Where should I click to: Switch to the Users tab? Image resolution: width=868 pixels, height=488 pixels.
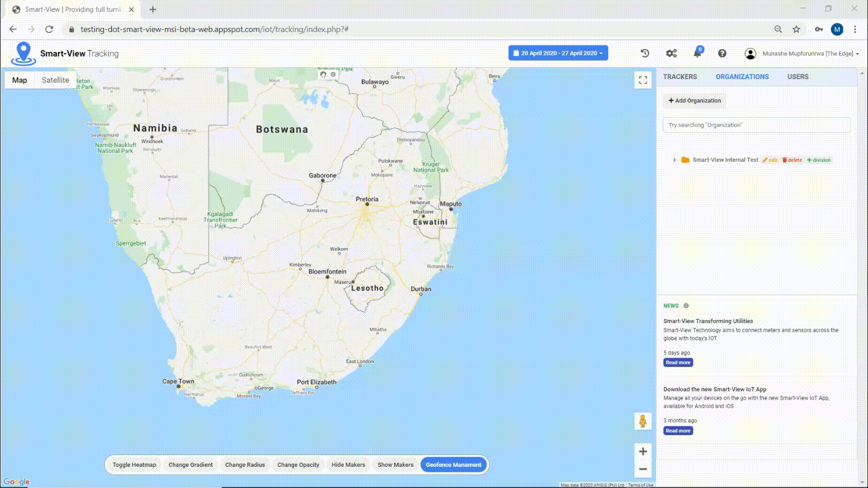[x=798, y=77]
